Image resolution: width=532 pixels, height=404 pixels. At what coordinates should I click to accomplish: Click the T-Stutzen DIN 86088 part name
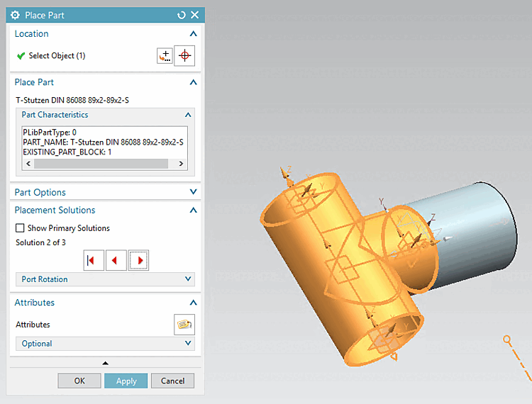(72, 101)
